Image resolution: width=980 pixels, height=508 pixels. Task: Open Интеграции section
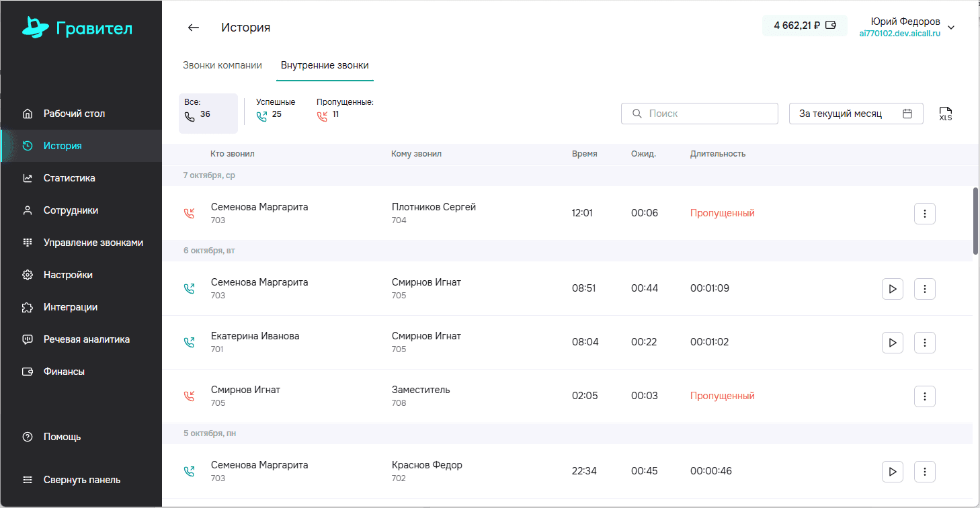tap(81, 307)
